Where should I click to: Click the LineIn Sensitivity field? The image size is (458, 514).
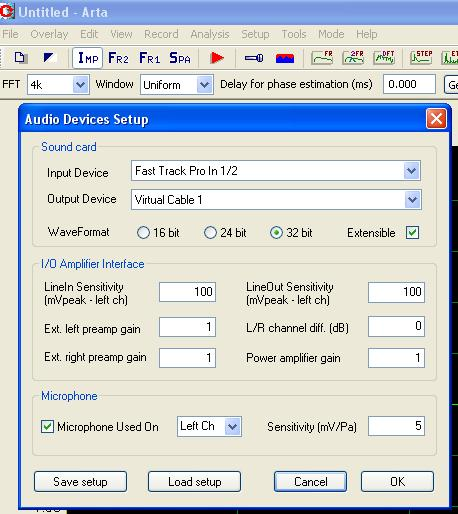point(187,292)
